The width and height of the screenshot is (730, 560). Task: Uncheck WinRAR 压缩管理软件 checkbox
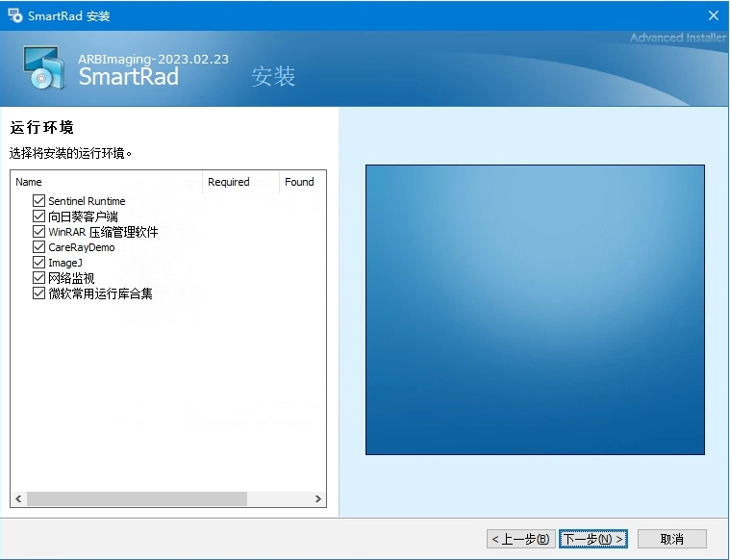[39, 232]
